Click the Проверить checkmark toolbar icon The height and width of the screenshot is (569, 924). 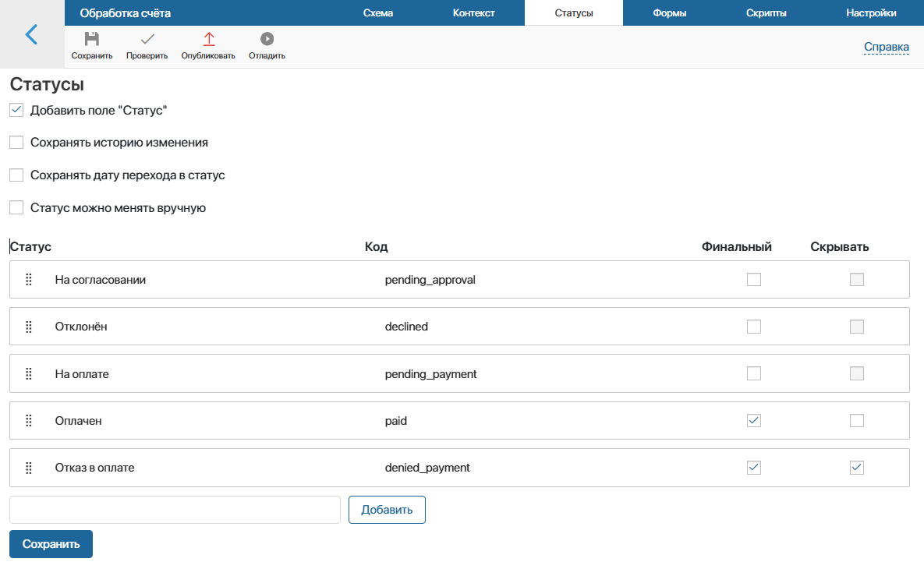pyautogui.click(x=147, y=39)
